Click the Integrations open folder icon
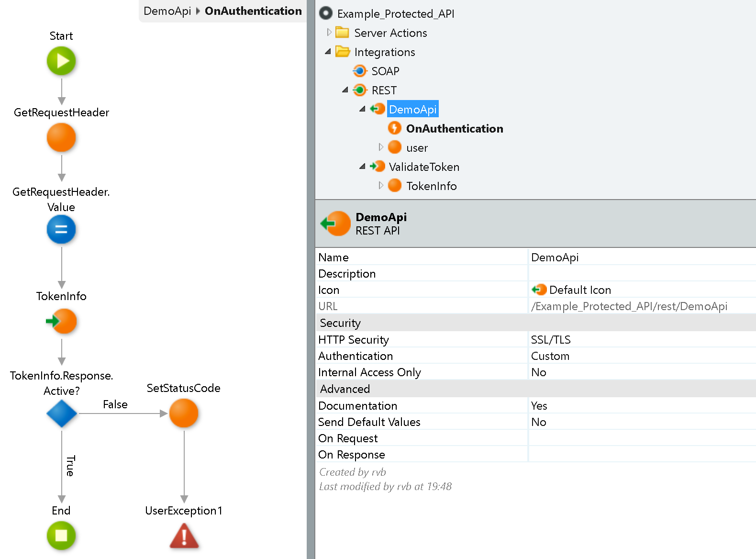The image size is (756, 559). pos(343,52)
